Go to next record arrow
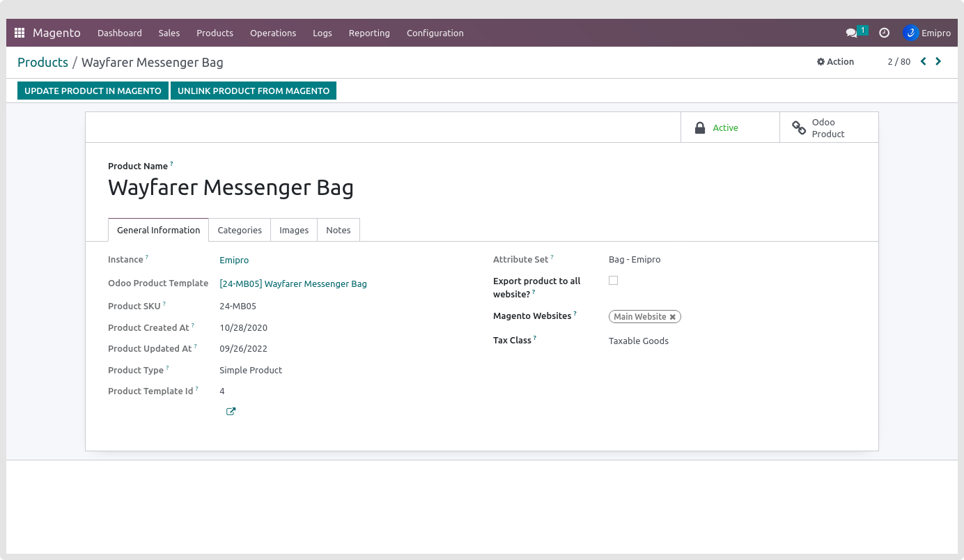The image size is (964, 560). [x=938, y=61]
